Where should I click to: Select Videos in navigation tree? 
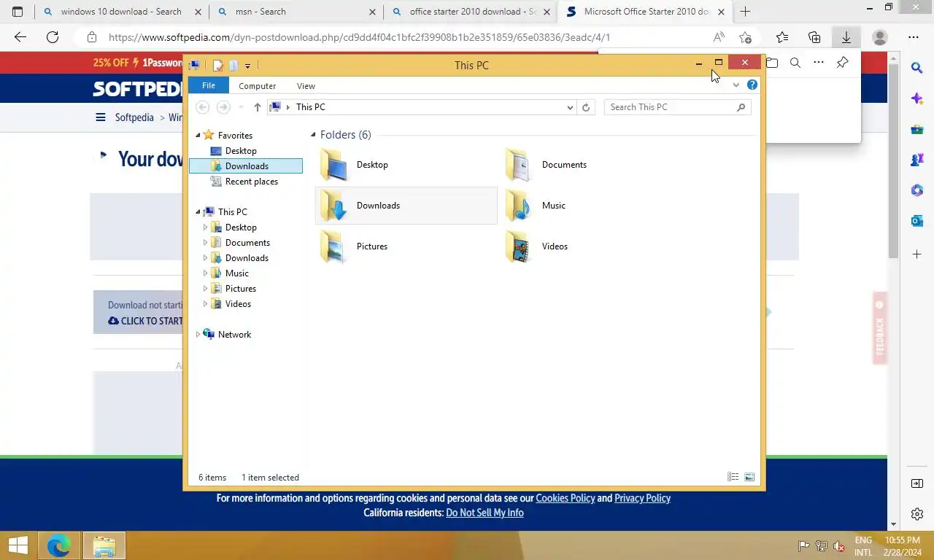238,304
